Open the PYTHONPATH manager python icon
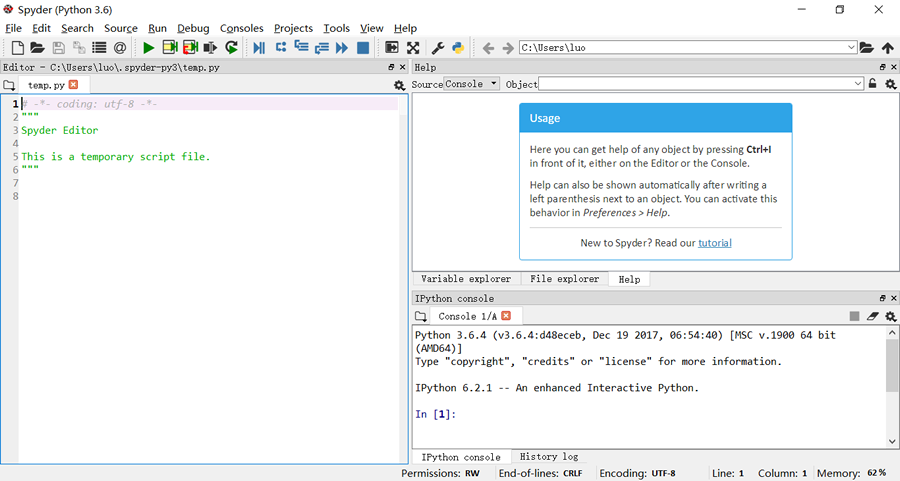Image resolution: width=900 pixels, height=481 pixels. click(x=458, y=48)
